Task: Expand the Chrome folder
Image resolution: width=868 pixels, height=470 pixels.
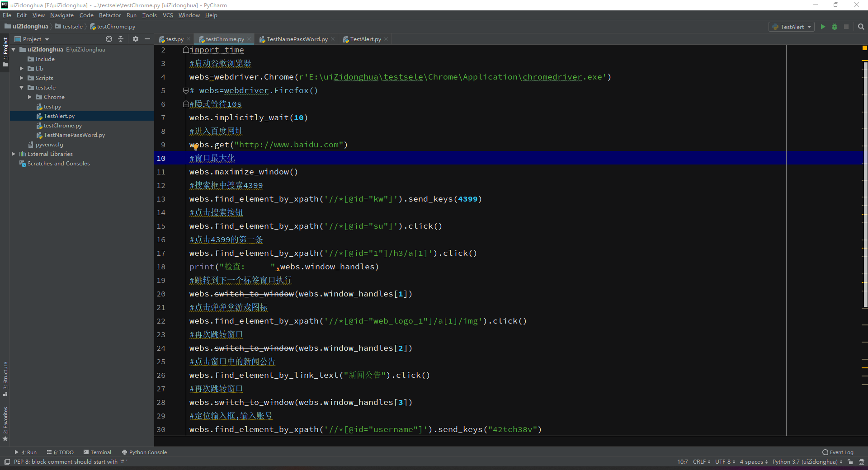Action: 29,97
